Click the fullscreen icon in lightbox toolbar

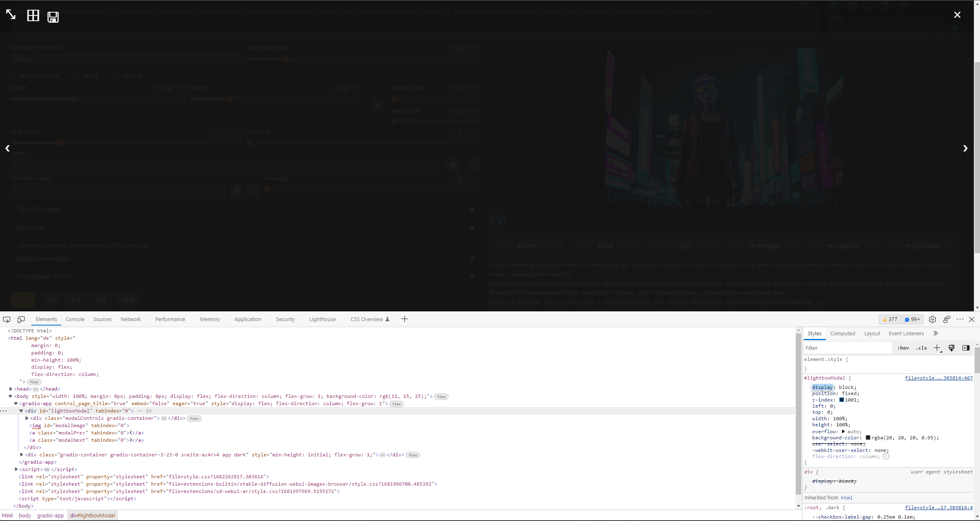click(11, 15)
